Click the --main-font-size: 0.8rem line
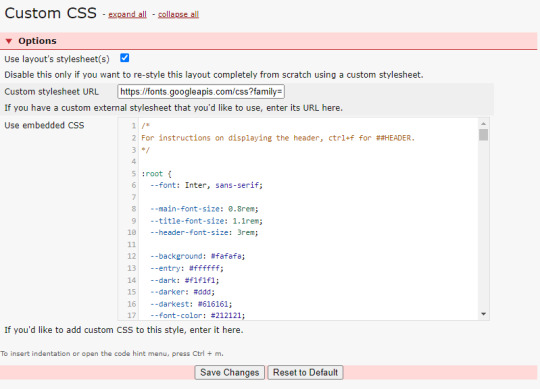 [x=204, y=209]
